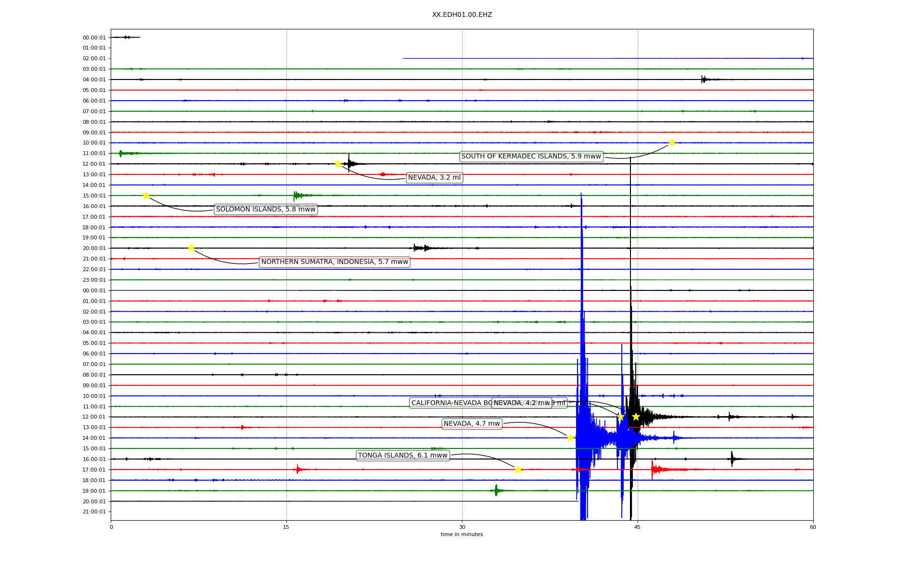Click the 45 tick label on x-axis
The image size is (924, 578).
tap(638, 527)
